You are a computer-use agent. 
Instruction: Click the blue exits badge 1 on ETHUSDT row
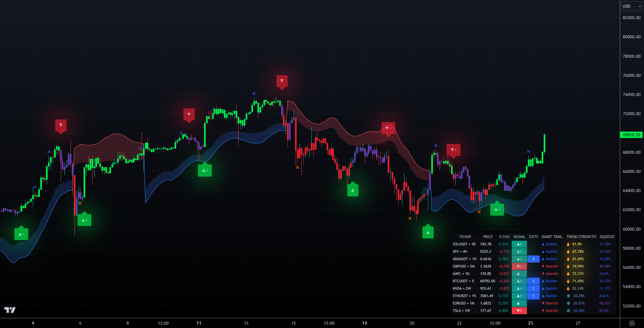tap(533, 296)
